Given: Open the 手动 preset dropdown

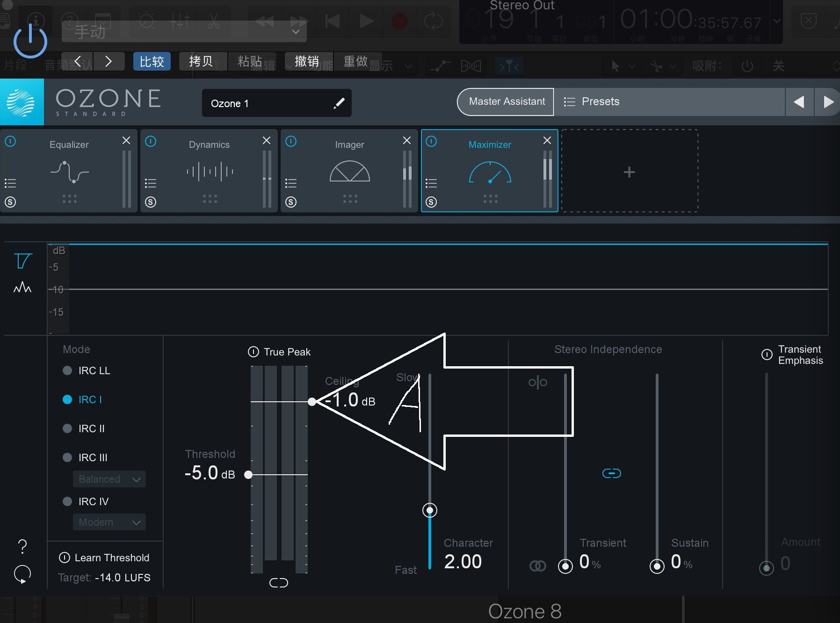Looking at the screenshot, I should coord(184,31).
